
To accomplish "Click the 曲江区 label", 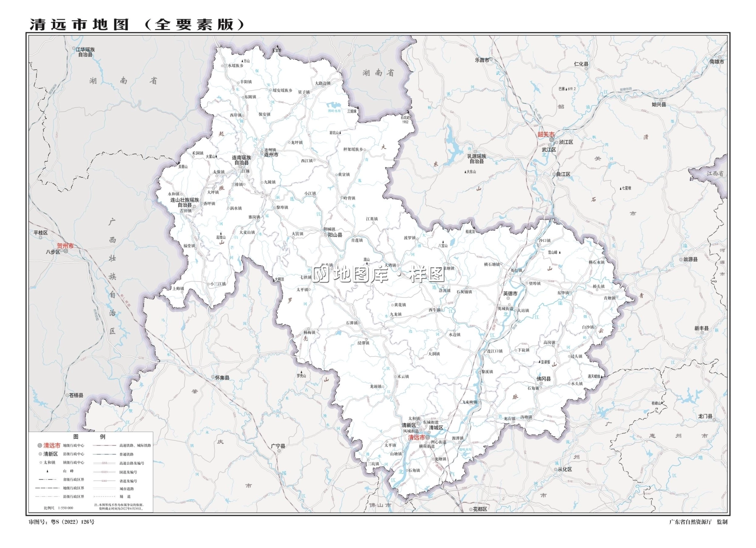I will coord(563,174).
